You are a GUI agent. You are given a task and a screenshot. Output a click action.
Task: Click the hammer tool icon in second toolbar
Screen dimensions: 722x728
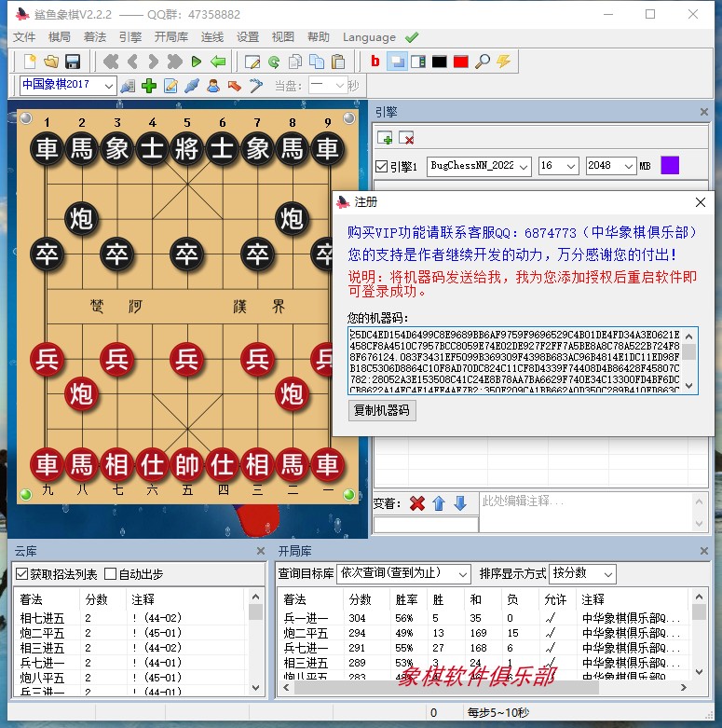click(x=255, y=86)
